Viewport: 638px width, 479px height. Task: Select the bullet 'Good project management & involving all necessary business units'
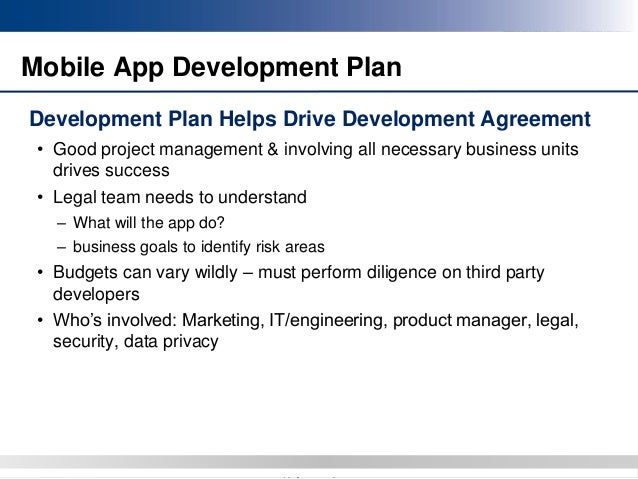(x=316, y=149)
